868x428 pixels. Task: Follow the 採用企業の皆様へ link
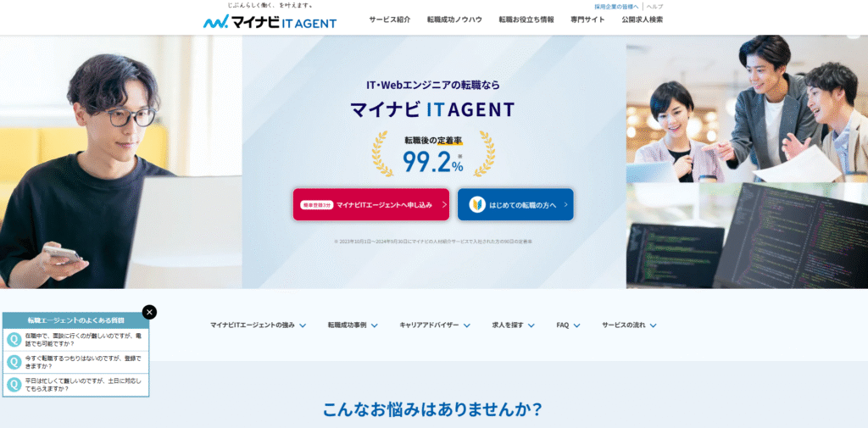616,7
